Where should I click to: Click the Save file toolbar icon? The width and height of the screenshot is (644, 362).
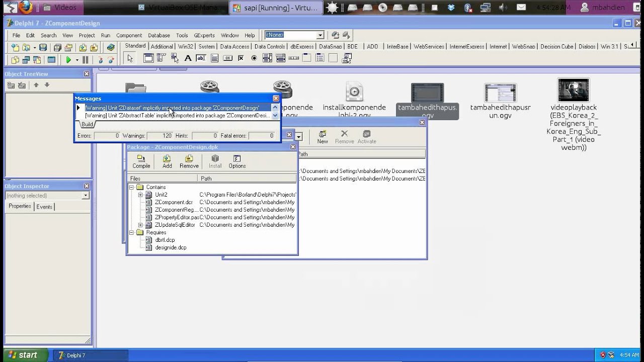pos(43,47)
